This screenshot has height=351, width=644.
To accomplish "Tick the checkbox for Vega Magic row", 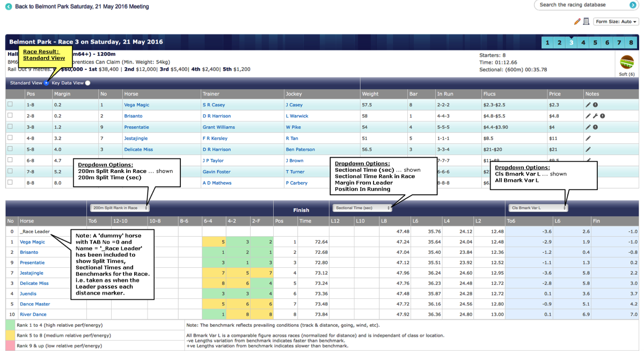I will (10, 105).
